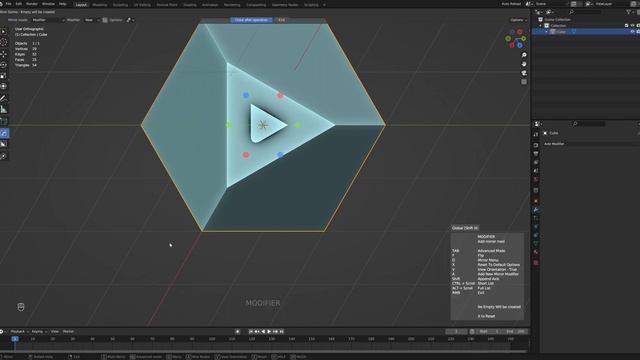Switch to the Layout workspace tab
640x360 pixels.
(81, 4)
